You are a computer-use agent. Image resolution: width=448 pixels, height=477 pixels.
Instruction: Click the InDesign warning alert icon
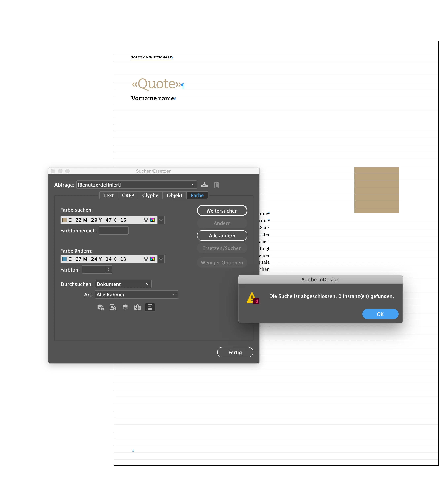click(x=252, y=298)
